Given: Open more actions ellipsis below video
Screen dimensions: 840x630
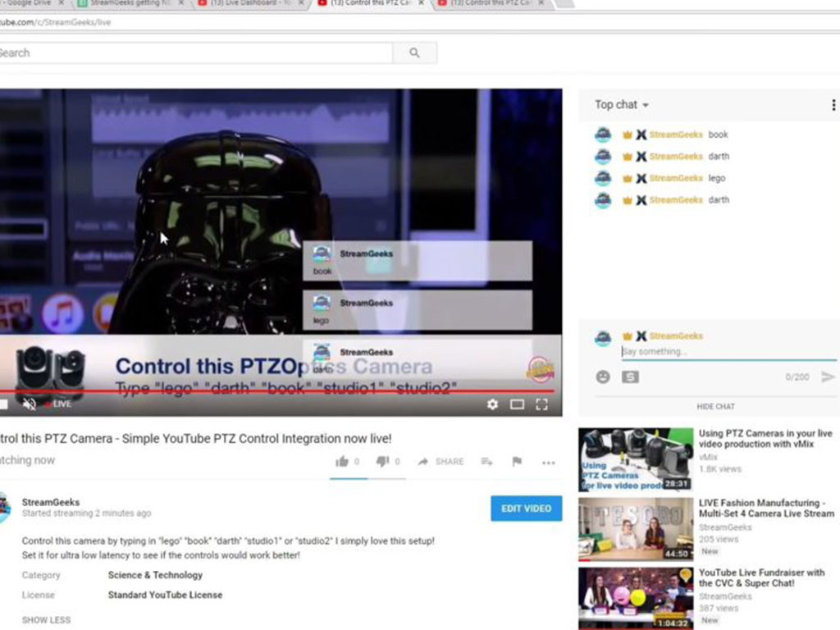Looking at the screenshot, I should coord(548,463).
